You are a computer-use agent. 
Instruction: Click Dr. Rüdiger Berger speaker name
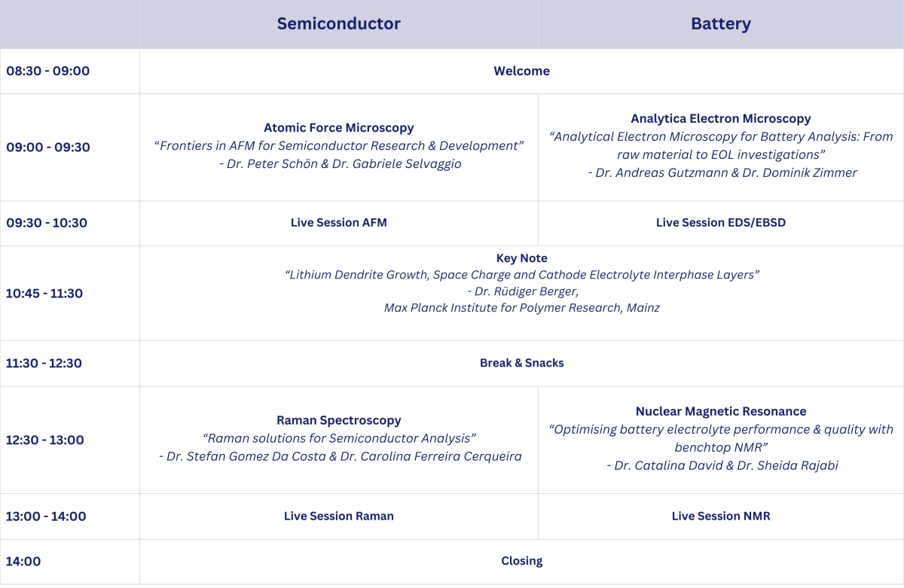tap(526, 291)
